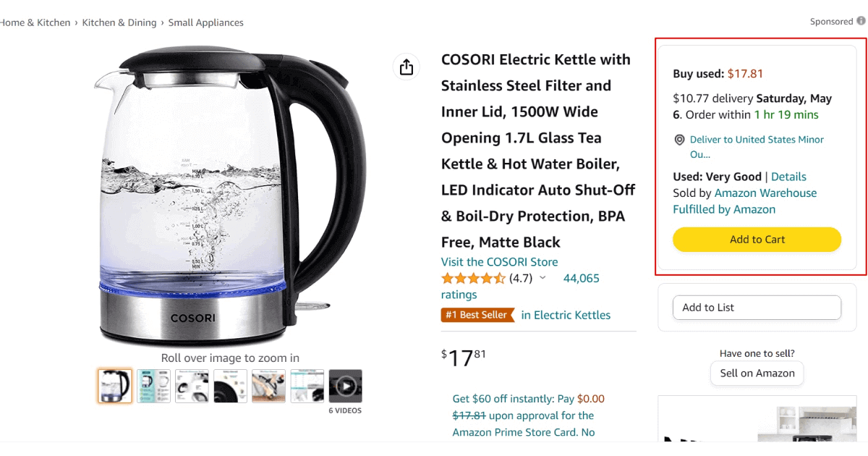
Task: Go to Small Appliances breadcrumb
Action: 205,22
